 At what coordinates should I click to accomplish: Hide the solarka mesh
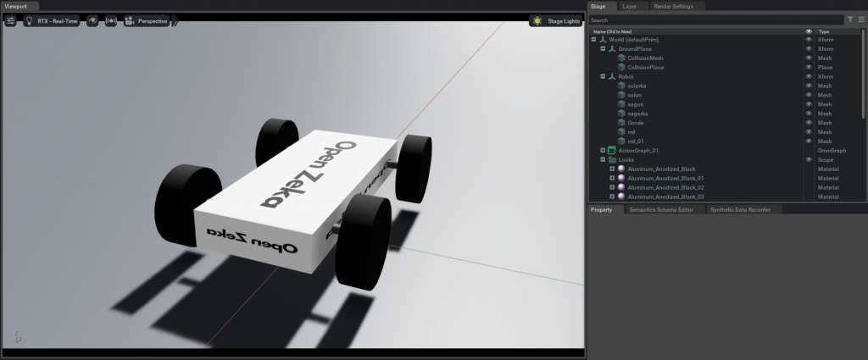pyautogui.click(x=809, y=86)
